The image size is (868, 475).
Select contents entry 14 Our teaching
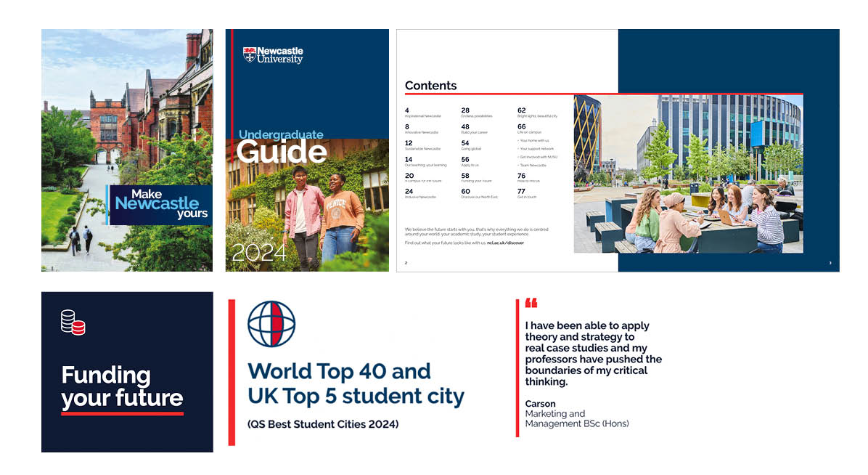[425, 161]
